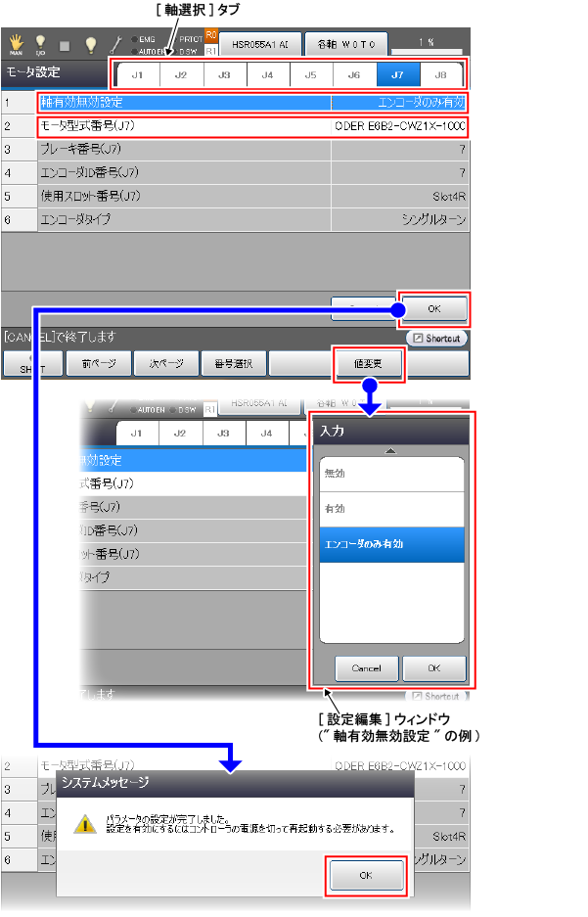
Task: Click the yellow light bulb icon
Action: [x=91, y=44]
